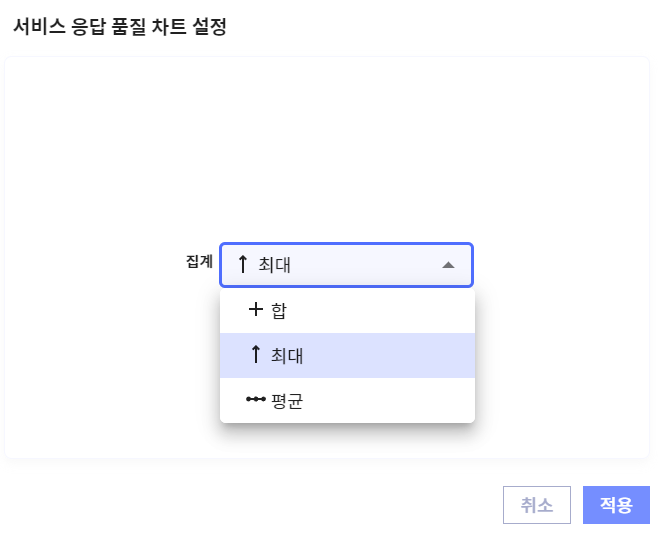This screenshot has height=539, width=658.
Task: Click the dotted-line average icon beside 평균
Action: pos(256,400)
